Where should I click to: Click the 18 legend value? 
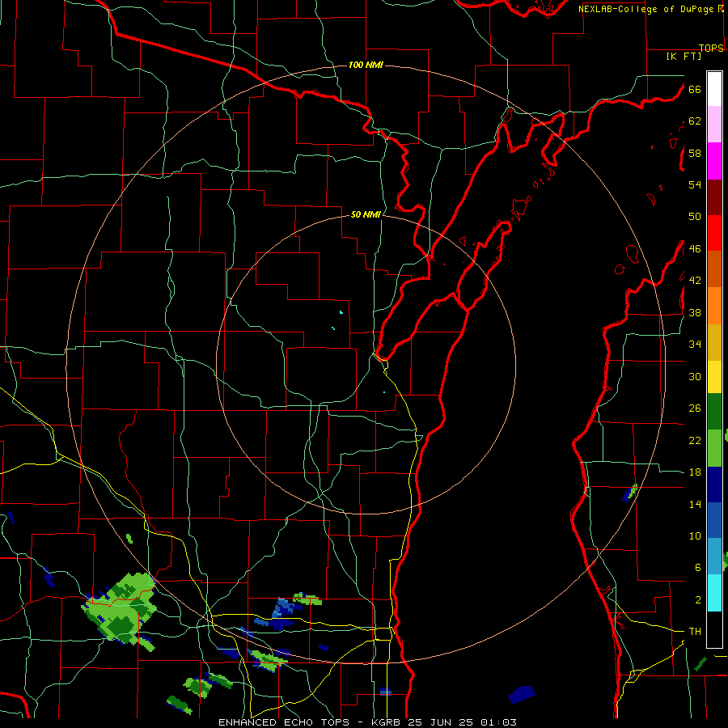695,472
